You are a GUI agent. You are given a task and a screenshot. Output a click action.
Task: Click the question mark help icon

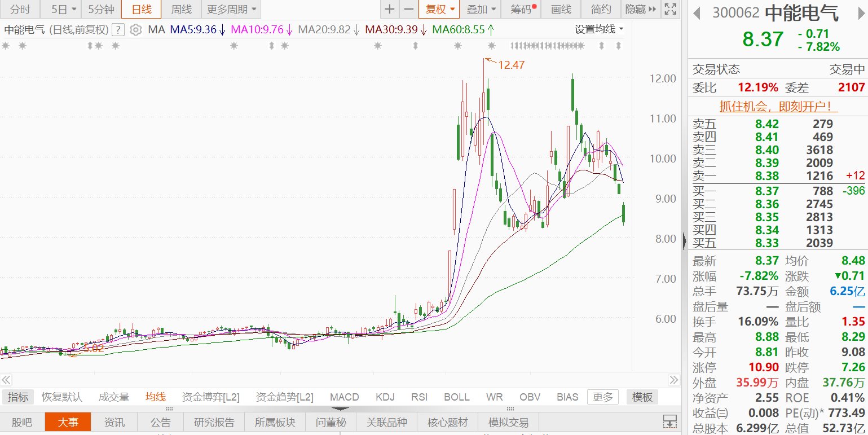pyautogui.click(x=118, y=30)
